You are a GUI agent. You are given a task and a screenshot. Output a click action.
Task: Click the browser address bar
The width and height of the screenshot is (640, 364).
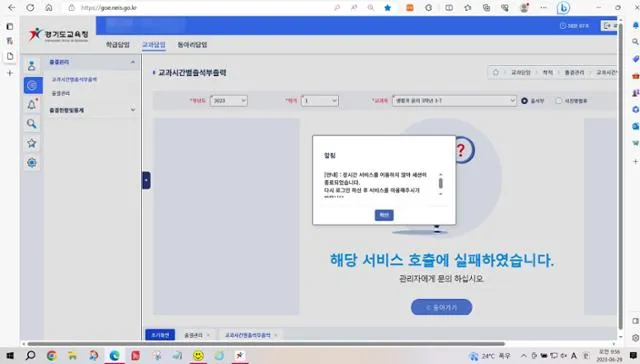(x=200, y=8)
